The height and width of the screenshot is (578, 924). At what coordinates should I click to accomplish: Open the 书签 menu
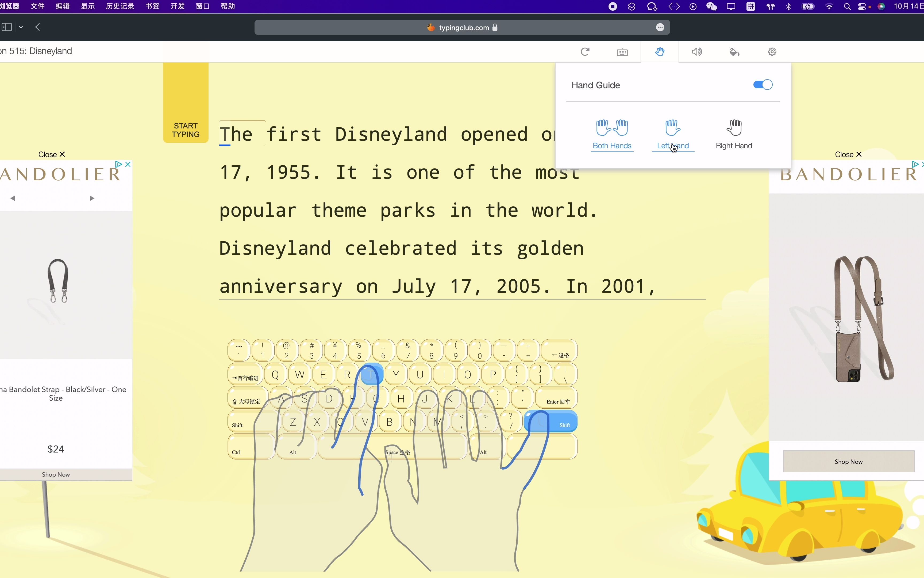[x=153, y=6]
